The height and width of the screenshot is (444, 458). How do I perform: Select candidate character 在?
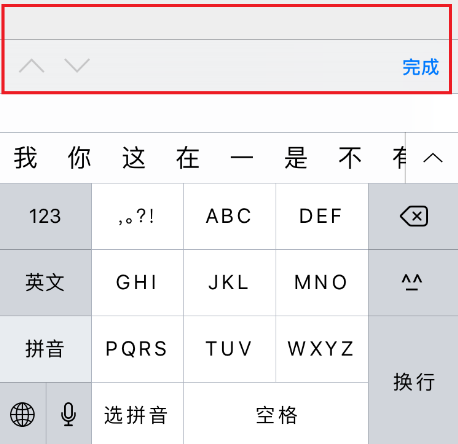[188, 158]
